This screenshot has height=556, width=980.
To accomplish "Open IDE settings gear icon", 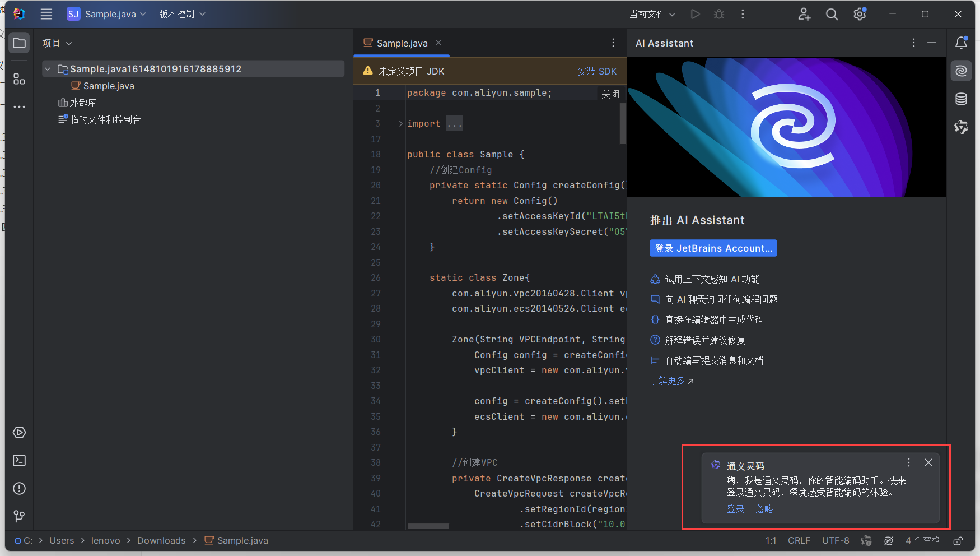I will click(860, 14).
